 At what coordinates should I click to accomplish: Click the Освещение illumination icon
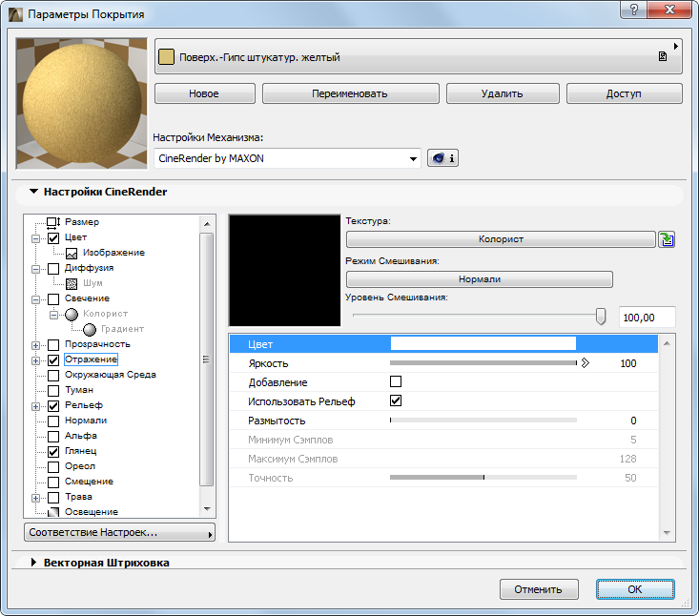pyautogui.click(x=53, y=512)
